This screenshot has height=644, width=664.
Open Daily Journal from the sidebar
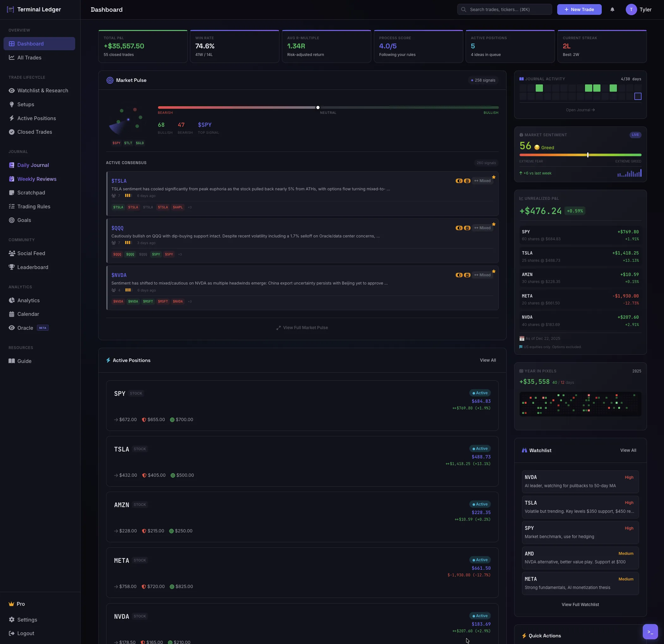tap(33, 165)
